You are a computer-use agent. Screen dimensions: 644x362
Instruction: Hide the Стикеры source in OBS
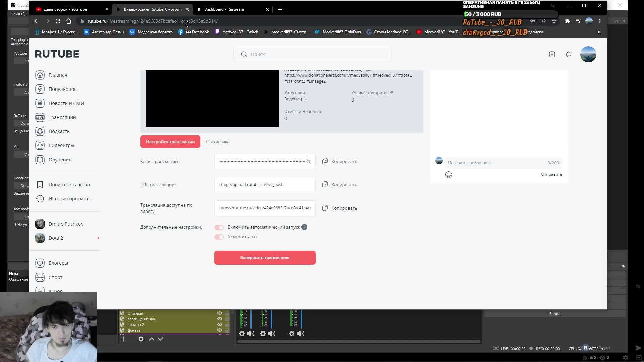point(220,313)
